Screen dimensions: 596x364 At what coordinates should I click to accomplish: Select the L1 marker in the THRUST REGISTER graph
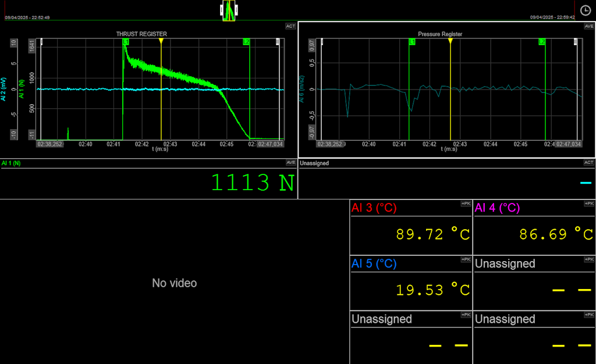click(x=126, y=42)
